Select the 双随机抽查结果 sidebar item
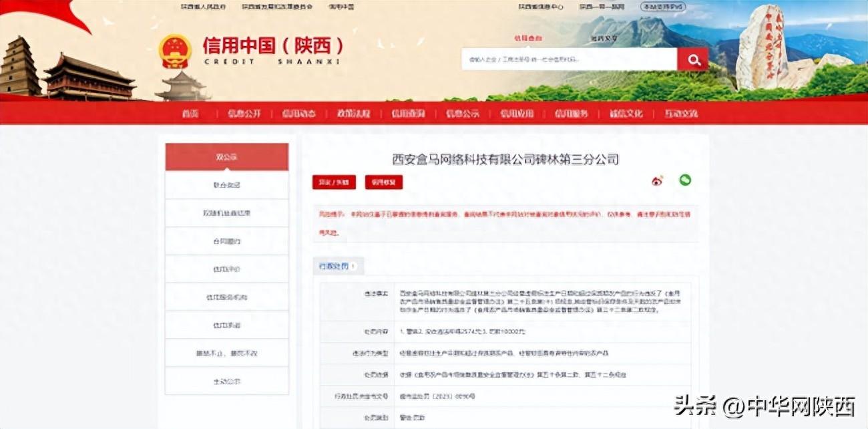868x429 pixels. pyautogui.click(x=227, y=213)
